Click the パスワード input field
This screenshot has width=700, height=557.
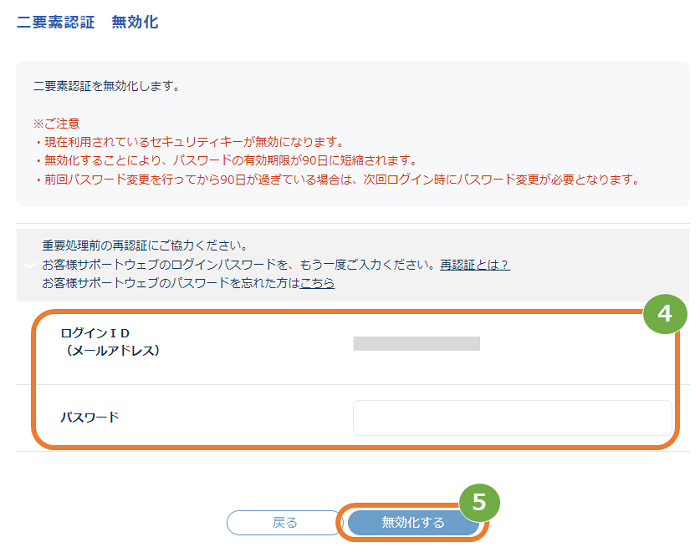512,418
